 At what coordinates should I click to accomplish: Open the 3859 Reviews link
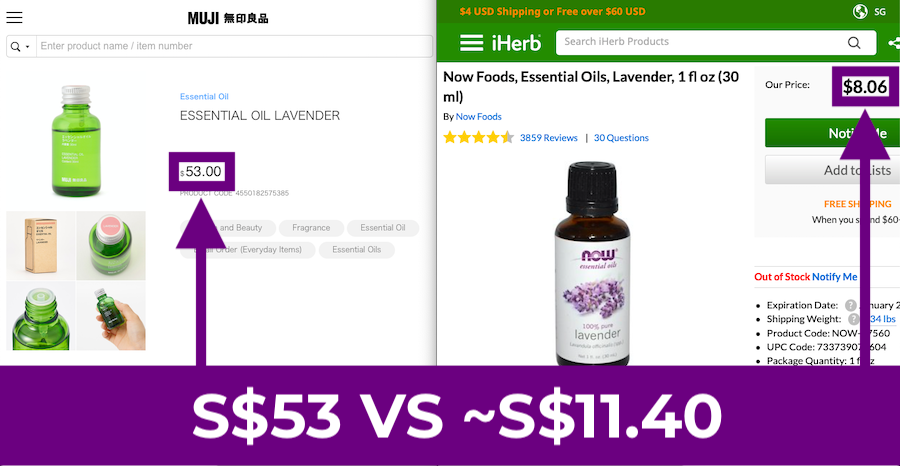[x=549, y=138]
